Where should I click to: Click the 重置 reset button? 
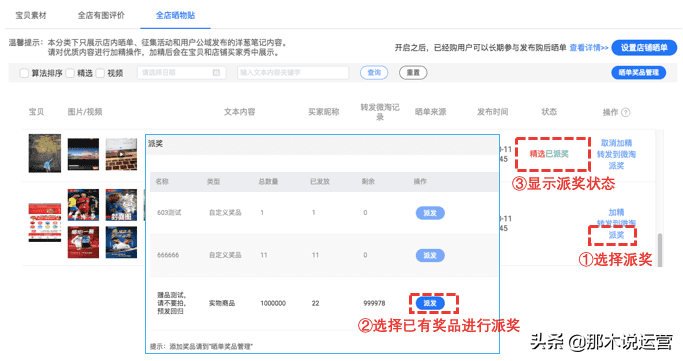(413, 73)
